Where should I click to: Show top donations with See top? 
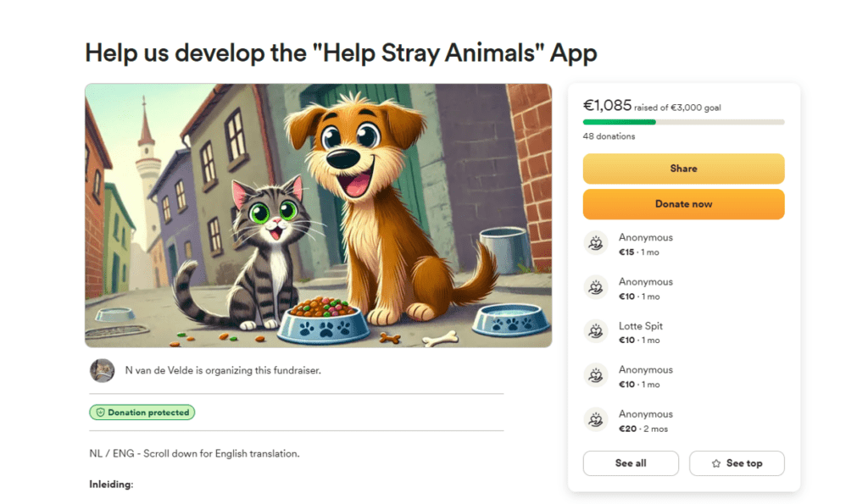(x=737, y=463)
